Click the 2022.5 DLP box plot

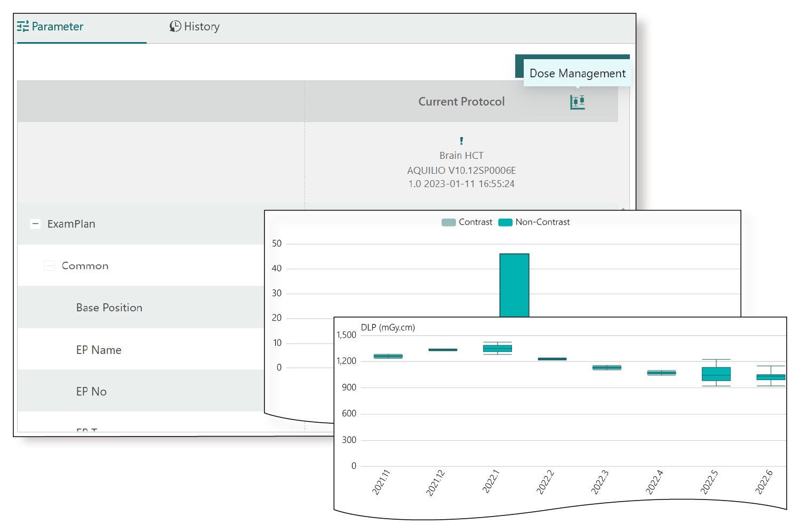[x=716, y=373]
